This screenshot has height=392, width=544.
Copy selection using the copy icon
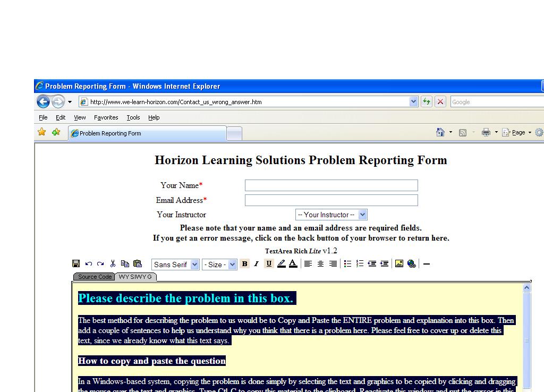(x=125, y=263)
